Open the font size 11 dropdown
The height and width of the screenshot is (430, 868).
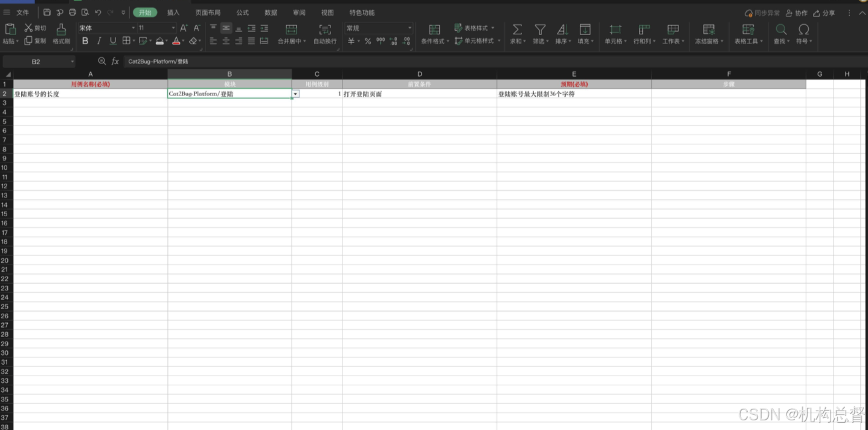pyautogui.click(x=173, y=28)
